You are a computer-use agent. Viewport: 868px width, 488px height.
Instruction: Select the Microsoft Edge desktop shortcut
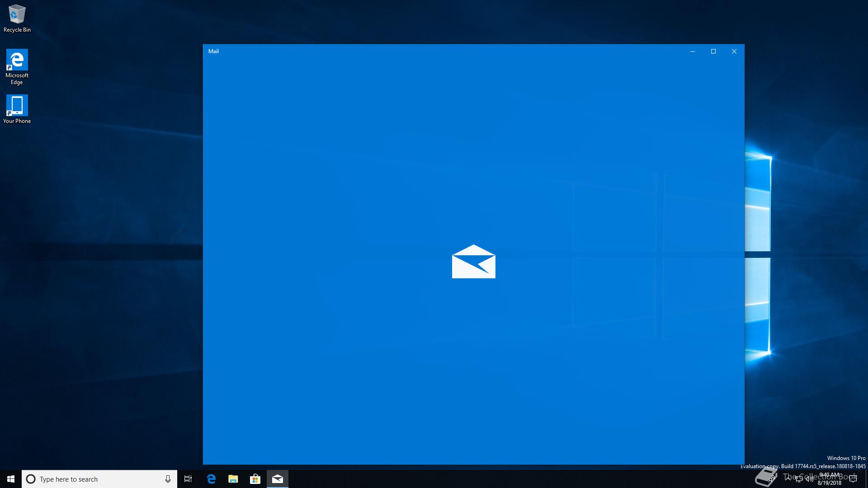[17, 66]
